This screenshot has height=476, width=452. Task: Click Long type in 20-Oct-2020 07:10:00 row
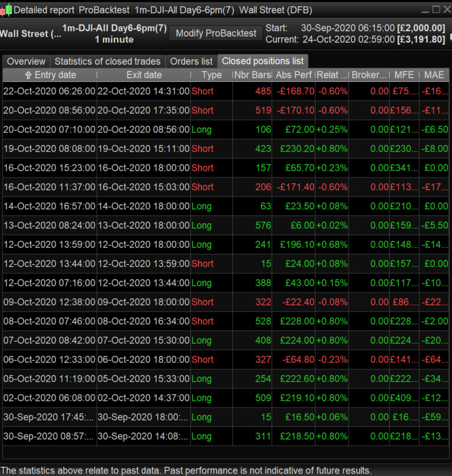[x=201, y=130]
